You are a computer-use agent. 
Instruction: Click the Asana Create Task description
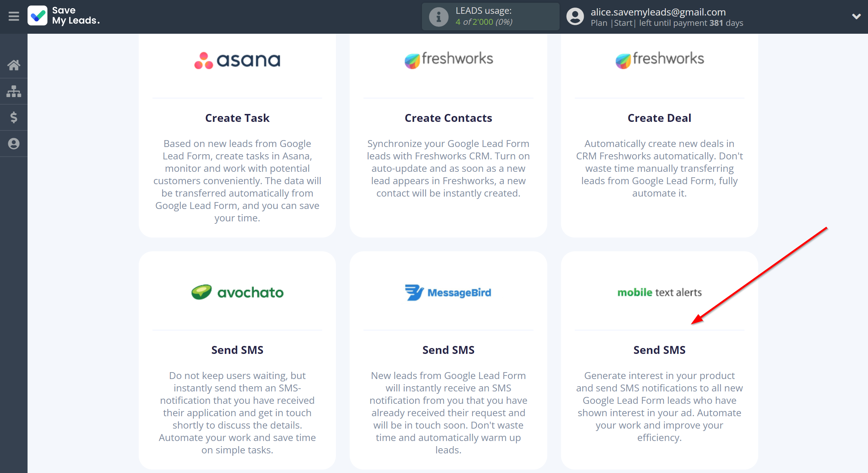[x=237, y=181]
